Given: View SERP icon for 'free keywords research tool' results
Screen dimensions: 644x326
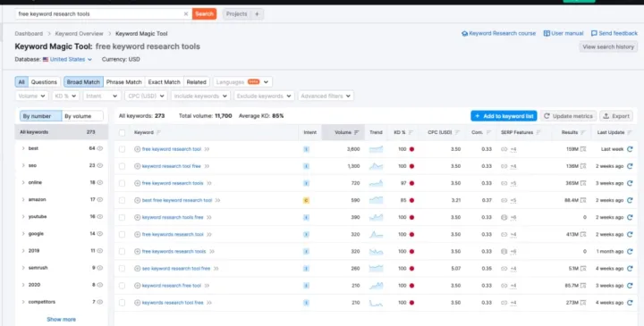Looking at the screenshot, I should coord(583,235).
